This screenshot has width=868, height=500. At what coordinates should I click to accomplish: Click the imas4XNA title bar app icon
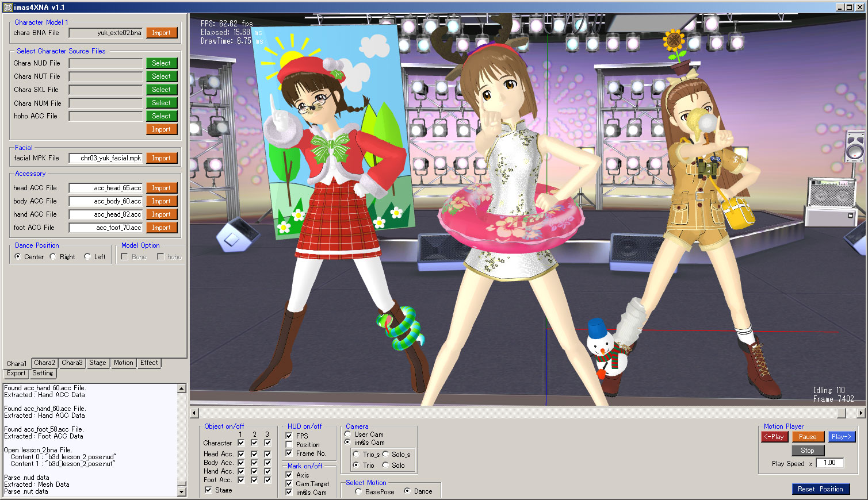7,7
